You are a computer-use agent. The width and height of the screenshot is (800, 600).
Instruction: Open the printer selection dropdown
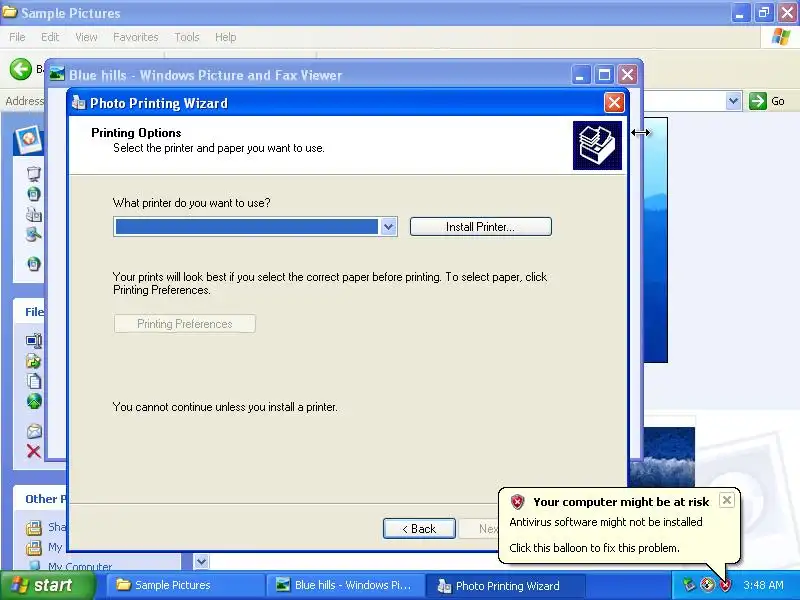[389, 227]
